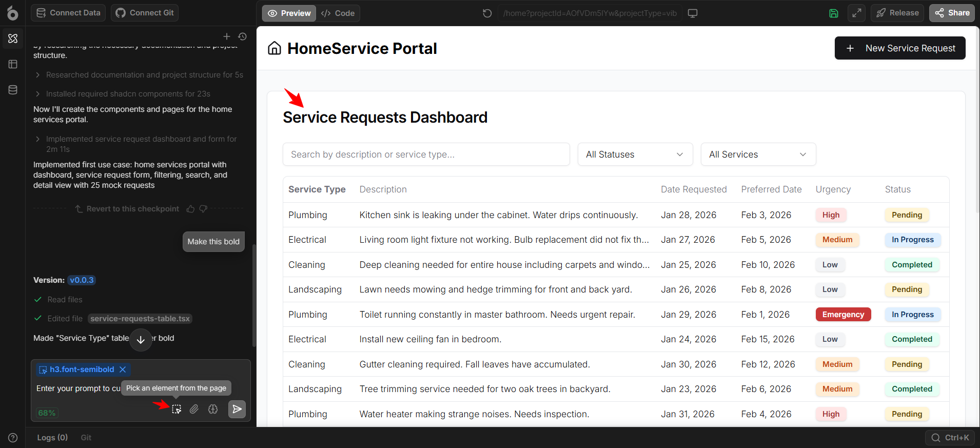This screenshot has height=448, width=980.
Task: Open the Logs (0) tab
Action: click(52, 437)
